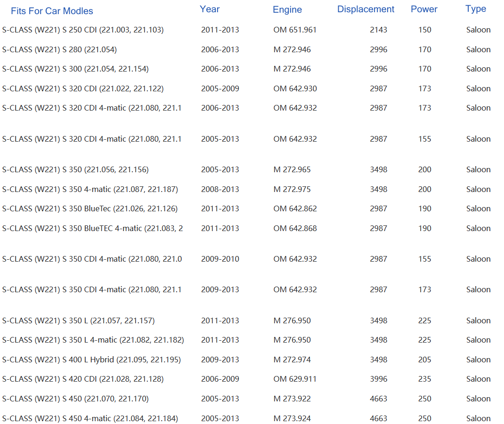Click the Saloon type for S 450 4-matic
This screenshot has height=424, width=504.
(478, 418)
